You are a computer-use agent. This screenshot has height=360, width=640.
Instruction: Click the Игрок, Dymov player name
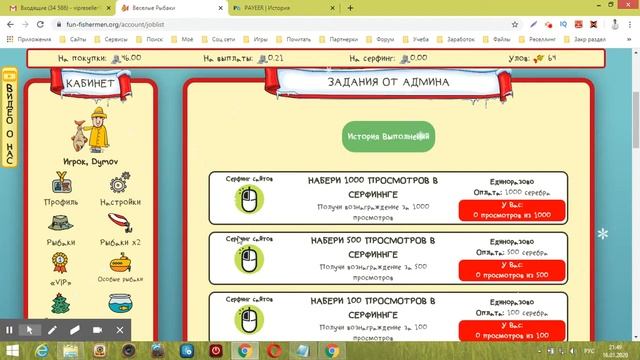click(91, 162)
